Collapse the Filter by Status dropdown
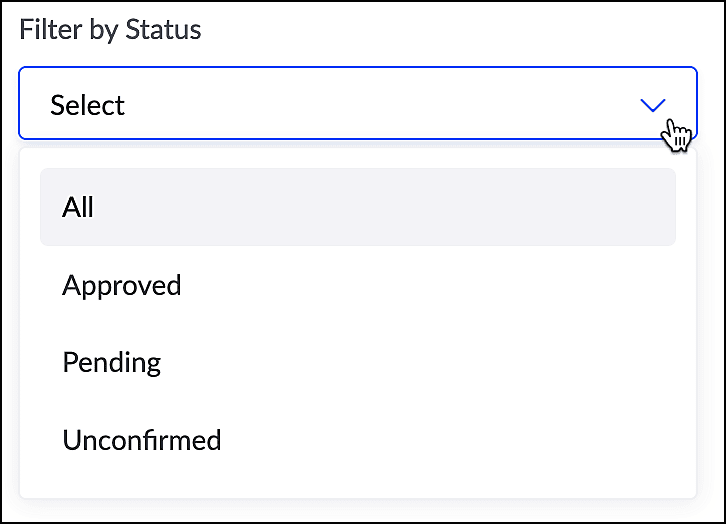Screen dimensions: 726x524 (652, 105)
